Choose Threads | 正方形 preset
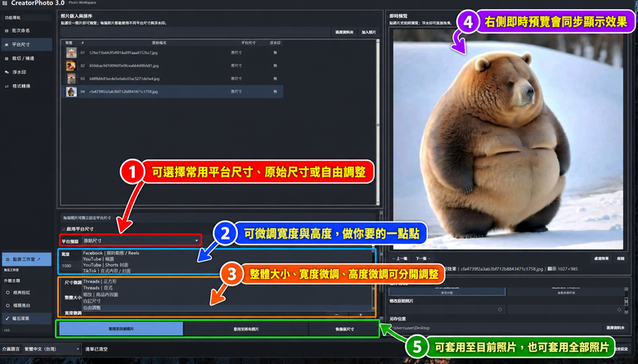Image resolution: width=638 pixels, height=364 pixels. 100,281
